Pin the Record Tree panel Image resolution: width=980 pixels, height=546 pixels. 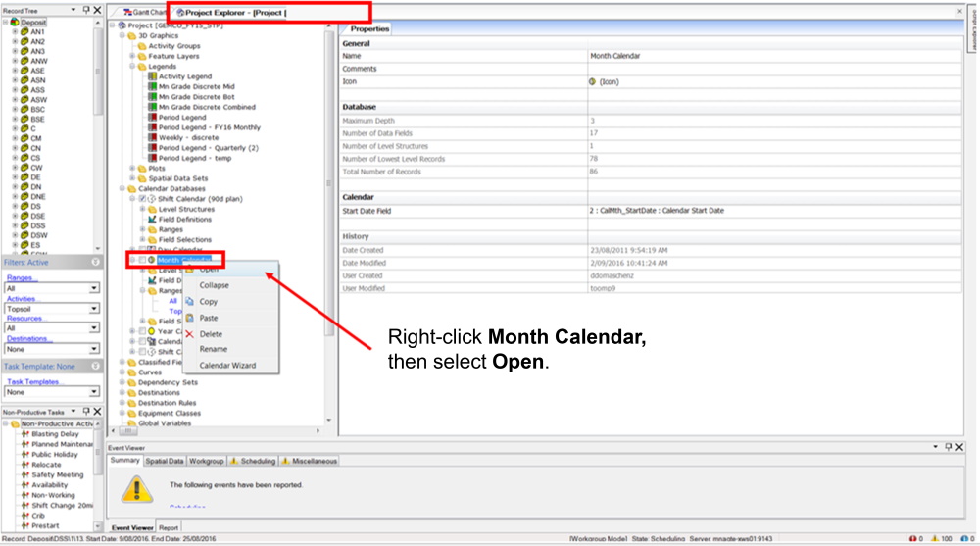(x=86, y=10)
